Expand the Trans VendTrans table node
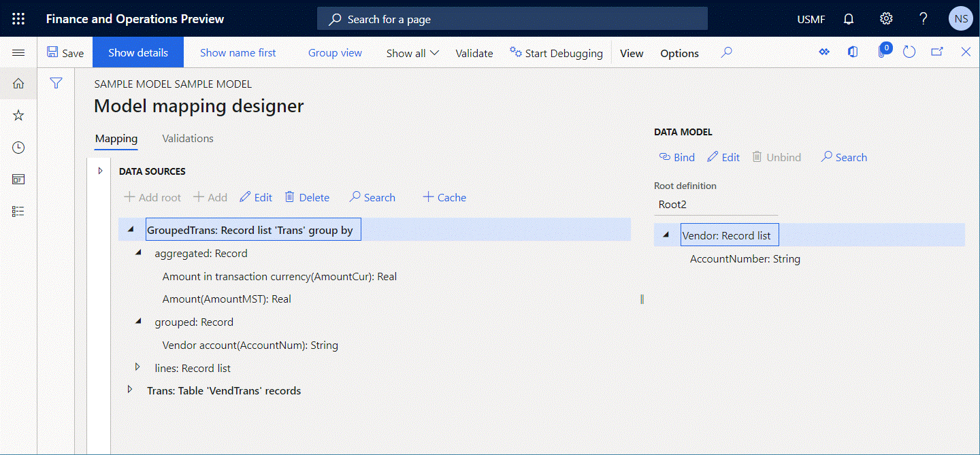The width and height of the screenshot is (980, 455). [x=130, y=390]
